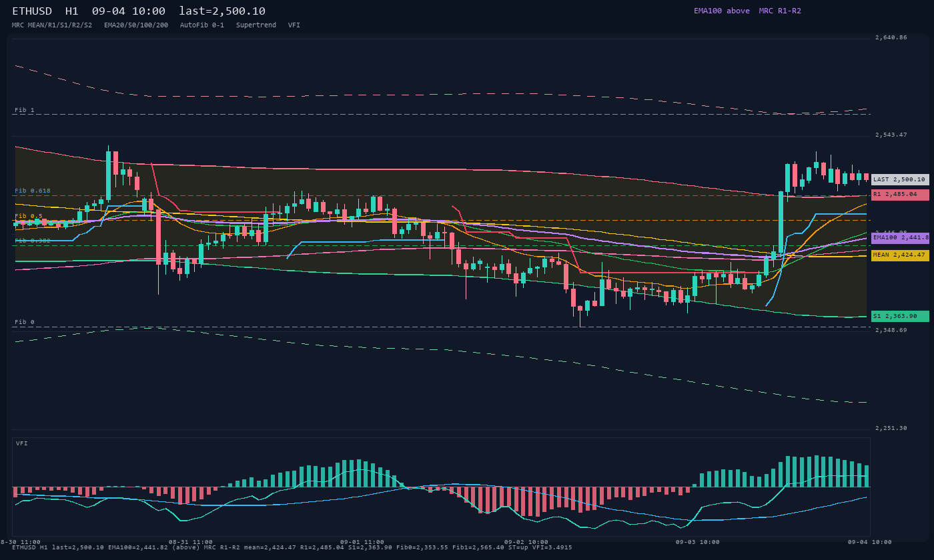Select 'VFI=3.4915' in the bottom status line
Viewport: 934px width, 560px height.
pyautogui.click(x=552, y=547)
